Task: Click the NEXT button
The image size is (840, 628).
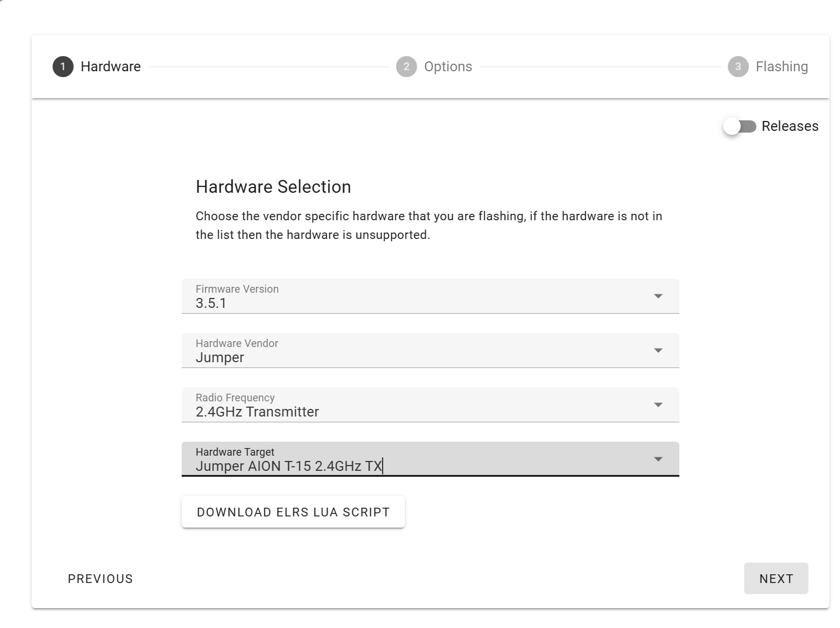Action: [x=776, y=578]
